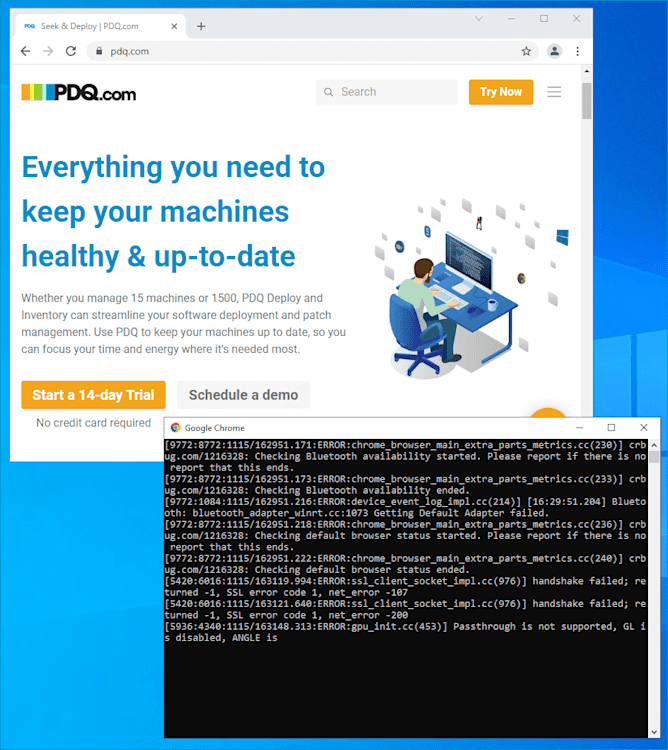Select the Seek & Deploy | PDQ.com tab

(x=100, y=26)
